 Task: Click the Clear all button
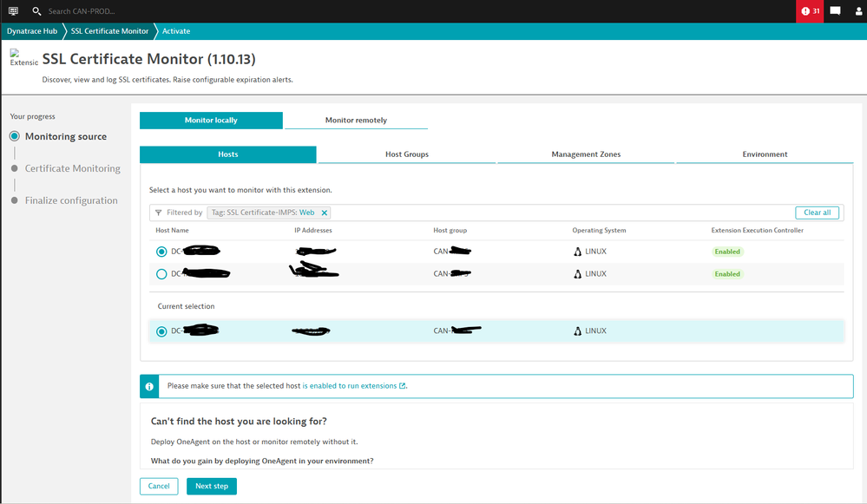click(817, 213)
